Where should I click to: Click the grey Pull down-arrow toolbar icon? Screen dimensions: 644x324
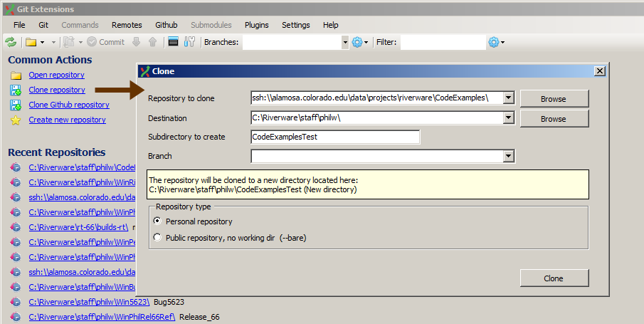(x=137, y=42)
